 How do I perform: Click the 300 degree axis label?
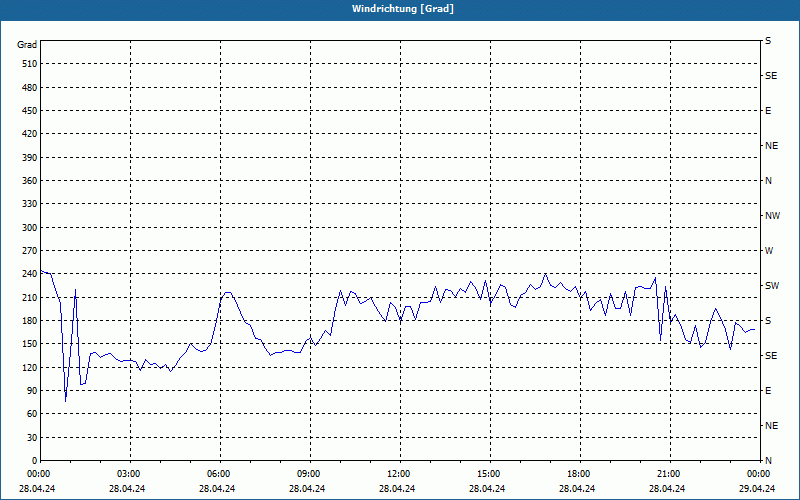[x=30, y=228]
